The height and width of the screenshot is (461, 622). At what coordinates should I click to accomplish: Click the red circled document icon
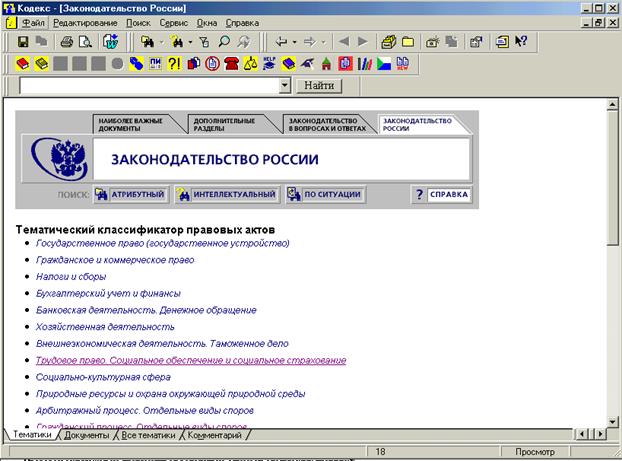[212, 63]
